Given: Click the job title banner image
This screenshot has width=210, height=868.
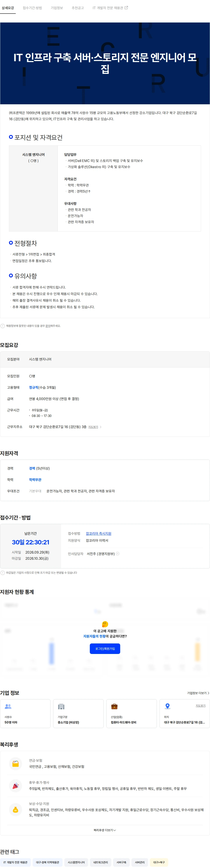Looking at the screenshot, I should (105, 63).
